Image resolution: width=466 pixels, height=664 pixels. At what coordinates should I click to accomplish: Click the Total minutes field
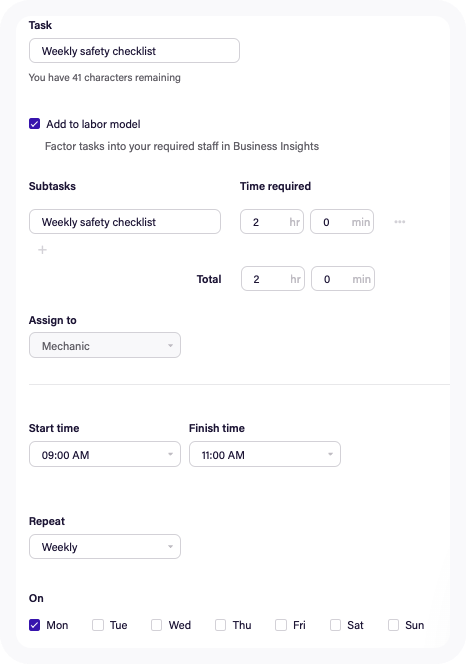[343, 279]
